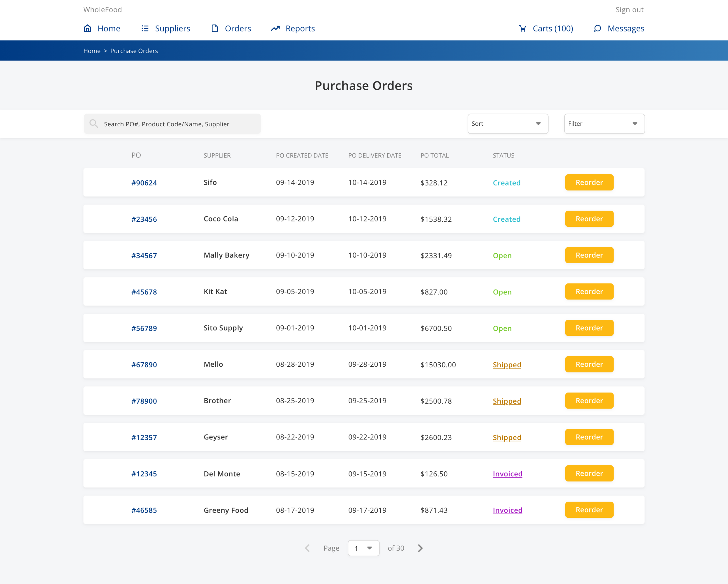Open purchase order #67890 link
The width and height of the screenshot is (728, 584).
tap(144, 365)
